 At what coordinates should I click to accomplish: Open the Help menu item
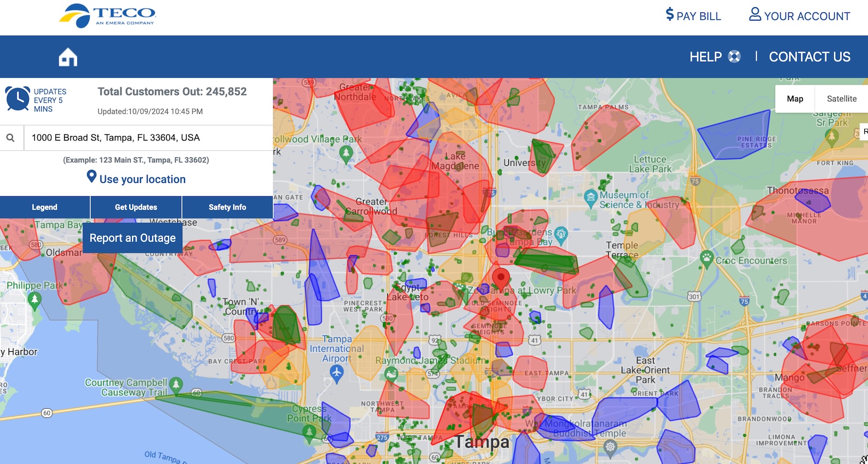(714, 57)
